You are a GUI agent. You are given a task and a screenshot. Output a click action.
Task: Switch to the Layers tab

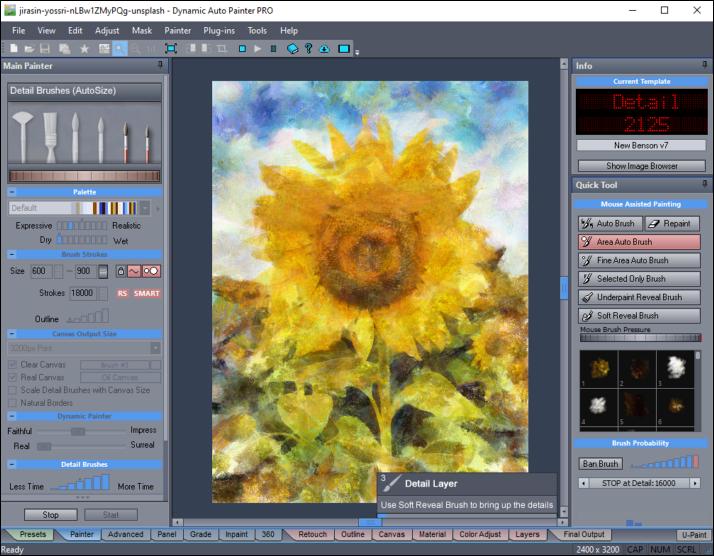[x=527, y=534]
